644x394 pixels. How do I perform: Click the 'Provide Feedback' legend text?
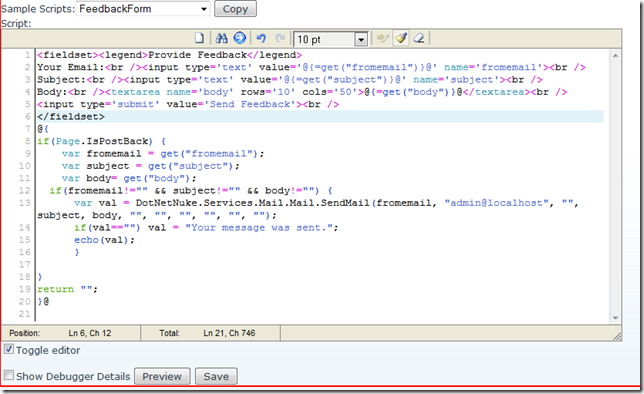point(197,55)
